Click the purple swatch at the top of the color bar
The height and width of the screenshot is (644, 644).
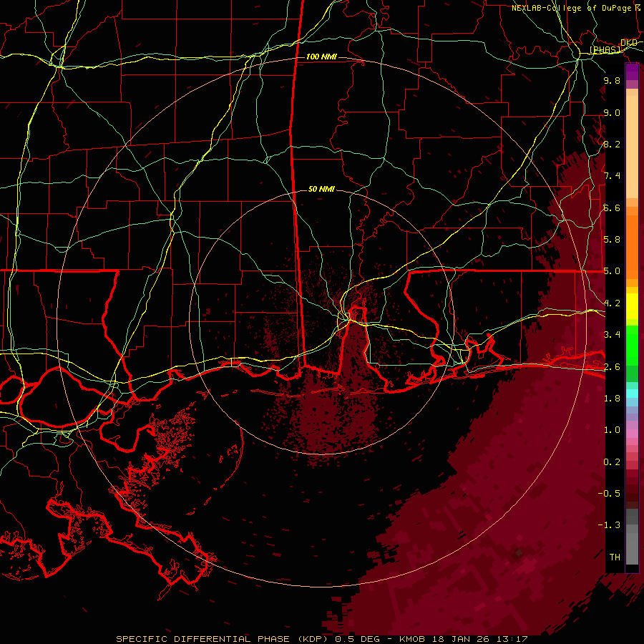(632, 72)
